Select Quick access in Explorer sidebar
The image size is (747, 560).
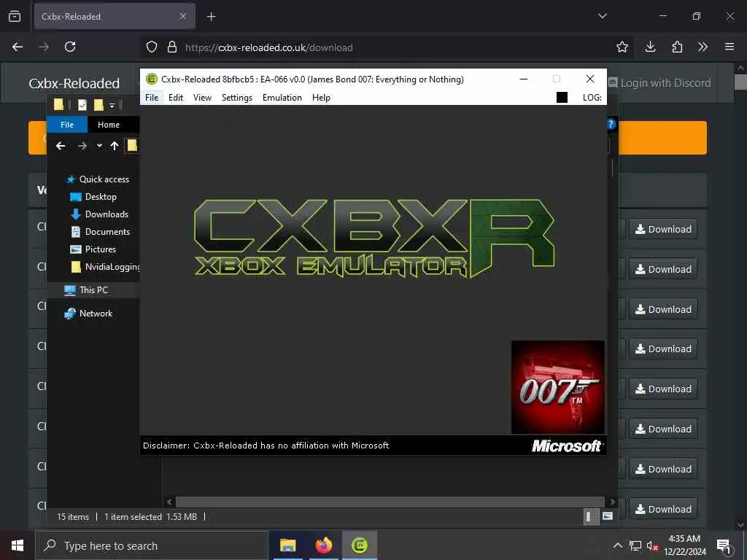pos(104,179)
